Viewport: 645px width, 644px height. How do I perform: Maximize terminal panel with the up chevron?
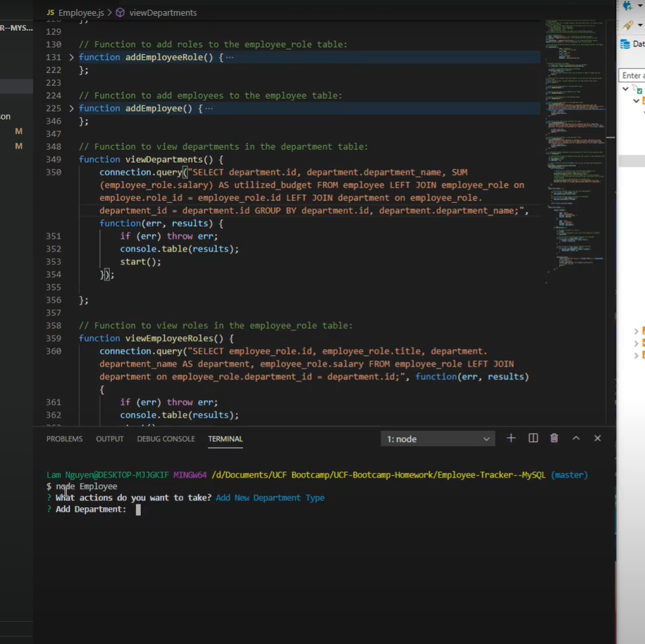coord(576,438)
